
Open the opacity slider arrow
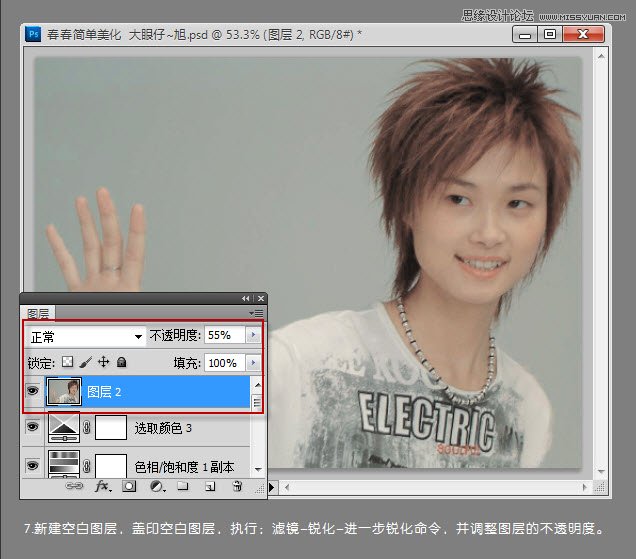254,335
